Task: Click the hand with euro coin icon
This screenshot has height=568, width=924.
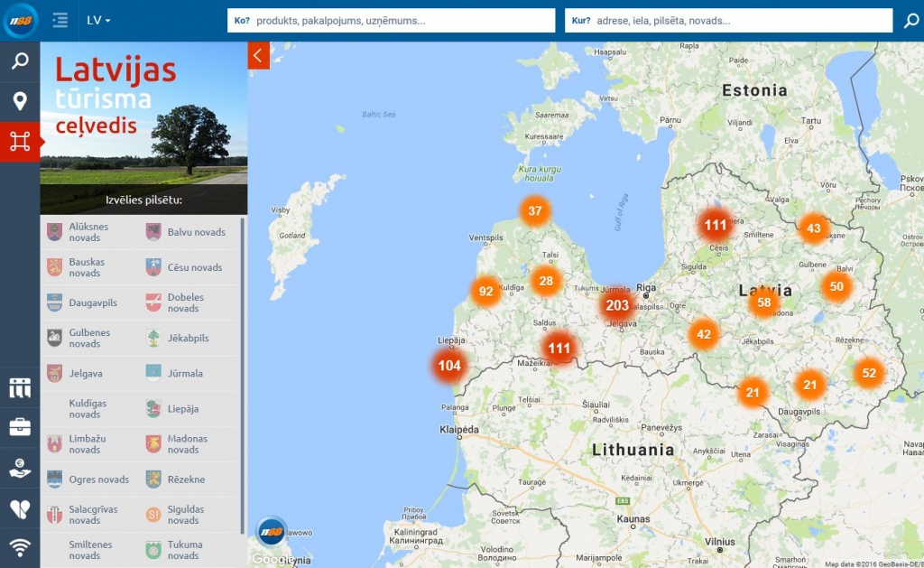Action: tap(20, 468)
